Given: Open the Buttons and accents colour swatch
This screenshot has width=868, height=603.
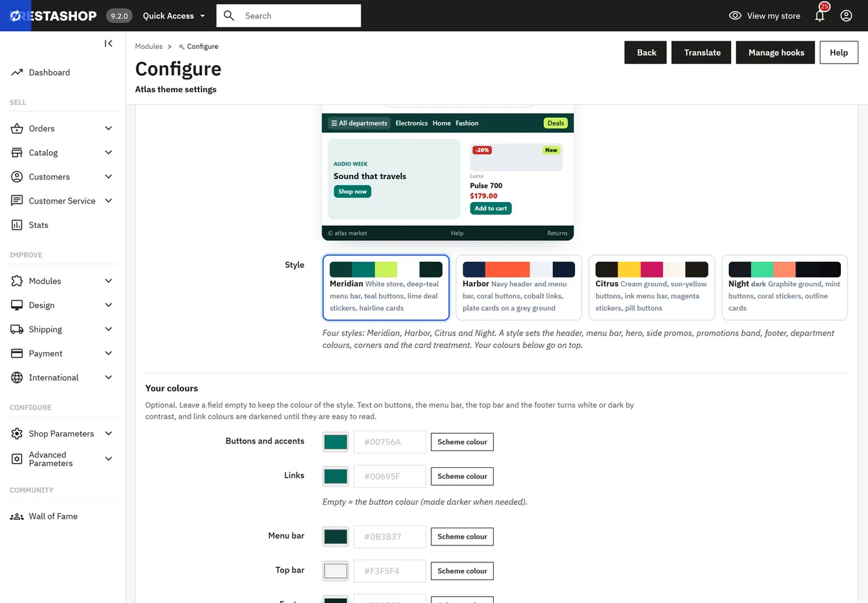Looking at the screenshot, I should (x=336, y=442).
